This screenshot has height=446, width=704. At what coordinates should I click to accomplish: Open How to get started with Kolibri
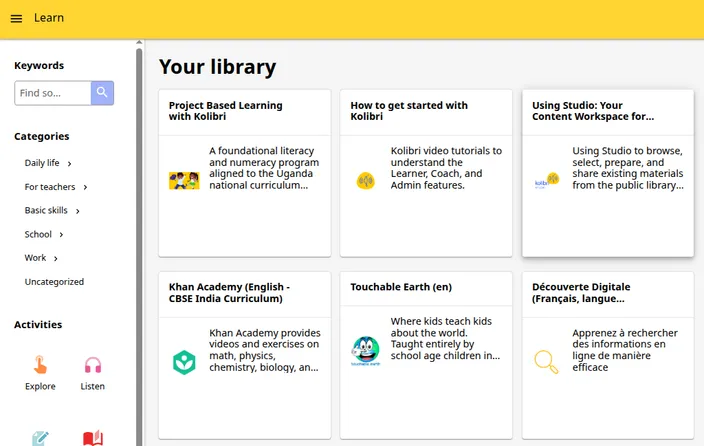point(426,173)
